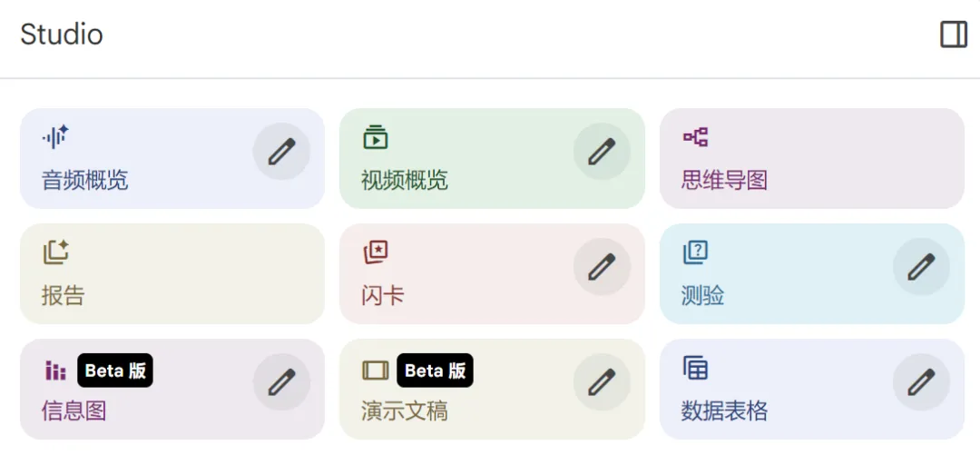Click the 视频概览 video icon

click(375, 137)
